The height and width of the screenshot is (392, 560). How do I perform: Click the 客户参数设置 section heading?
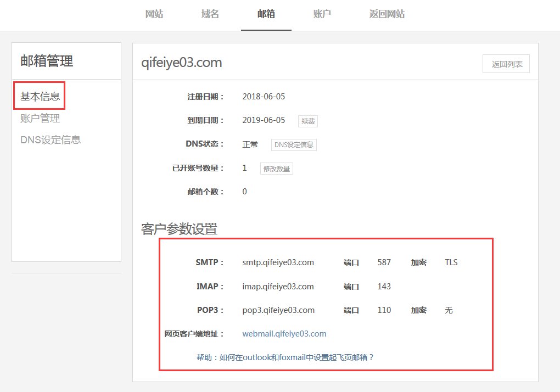pos(179,229)
